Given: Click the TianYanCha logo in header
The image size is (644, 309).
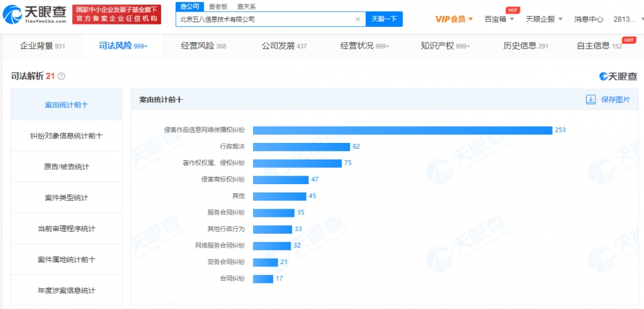Looking at the screenshot, I should coord(35,15).
